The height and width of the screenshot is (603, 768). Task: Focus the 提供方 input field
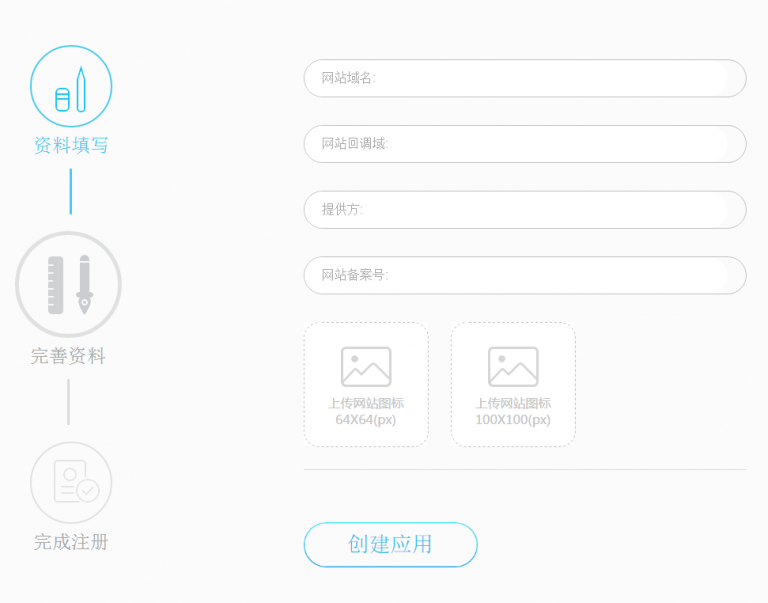(x=525, y=210)
